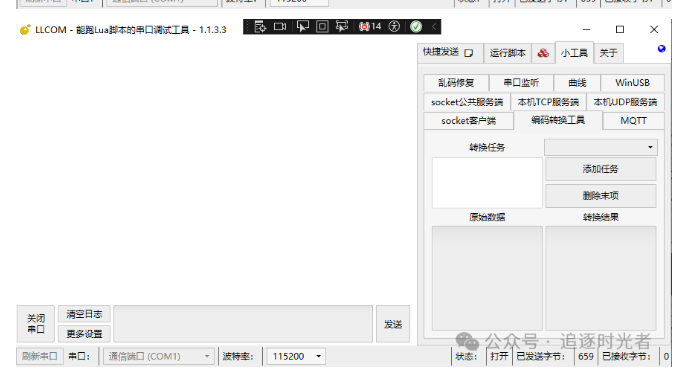
Task: Click the 打开 status value
Action: tap(499, 357)
